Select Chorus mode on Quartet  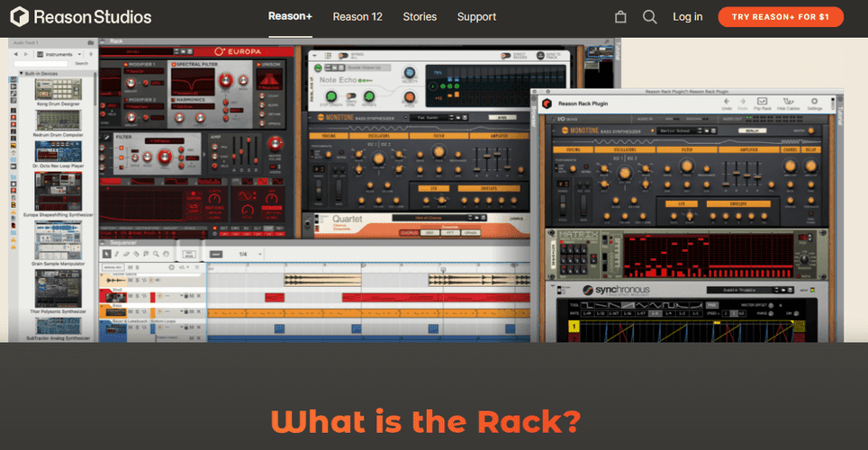coord(410,232)
